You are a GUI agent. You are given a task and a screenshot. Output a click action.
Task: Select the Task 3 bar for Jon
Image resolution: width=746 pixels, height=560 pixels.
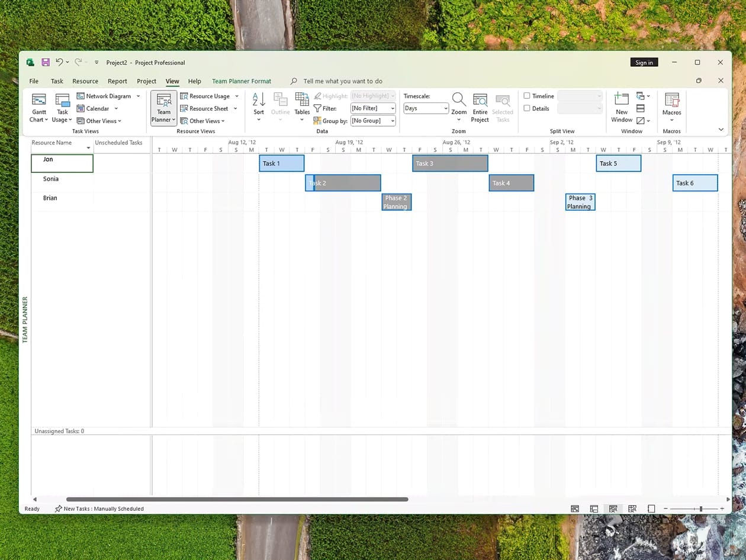(x=450, y=163)
